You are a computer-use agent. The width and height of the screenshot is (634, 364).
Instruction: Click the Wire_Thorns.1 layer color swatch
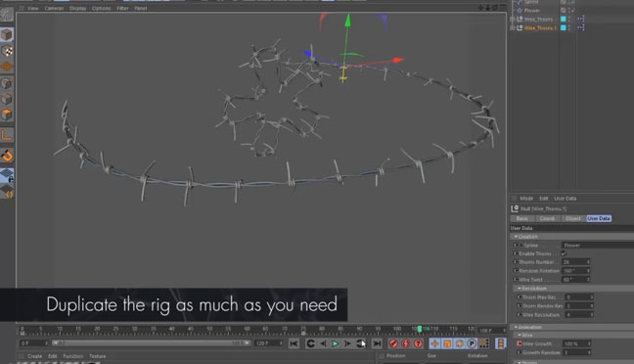click(x=564, y=27)
